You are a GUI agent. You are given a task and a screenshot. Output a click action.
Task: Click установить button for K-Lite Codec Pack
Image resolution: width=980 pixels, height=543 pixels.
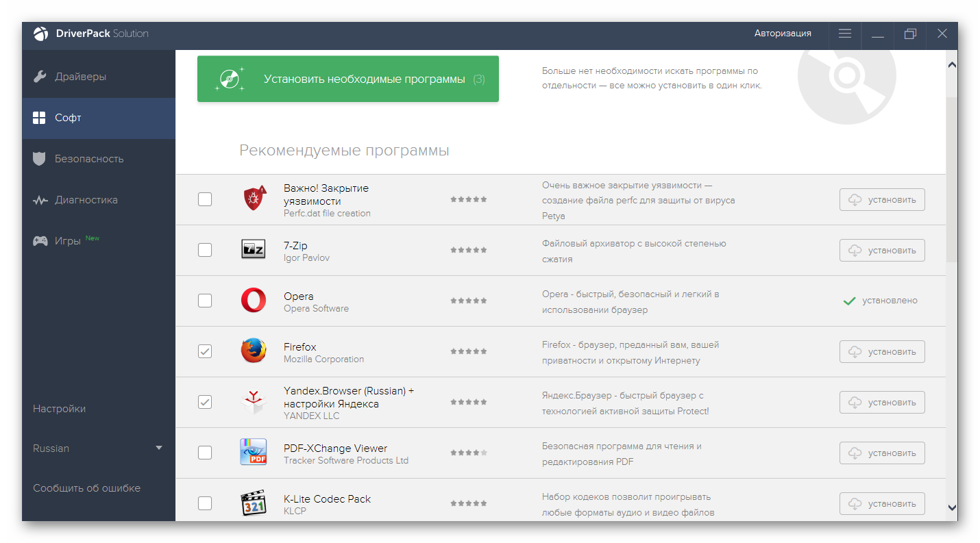pyautogui.click(x=882, y=503)
